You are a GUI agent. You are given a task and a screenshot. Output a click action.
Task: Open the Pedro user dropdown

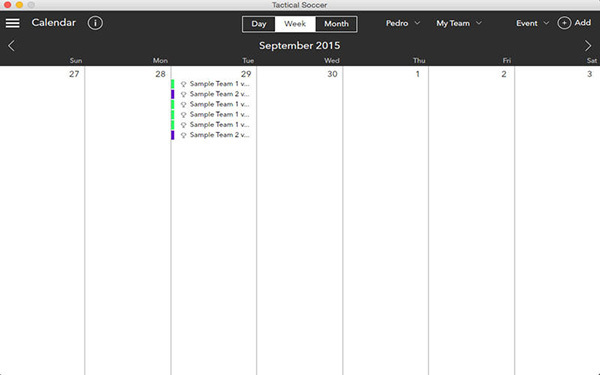tap(403, 23)
